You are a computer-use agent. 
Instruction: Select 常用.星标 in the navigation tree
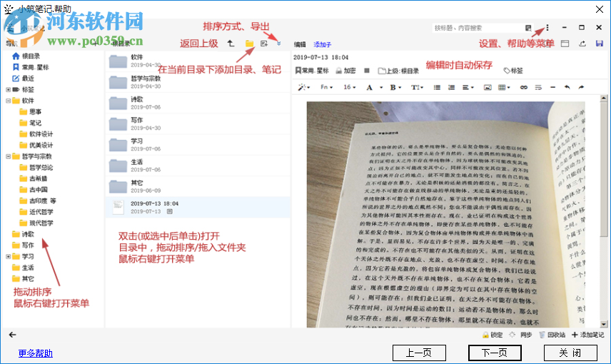coord(31,67)
